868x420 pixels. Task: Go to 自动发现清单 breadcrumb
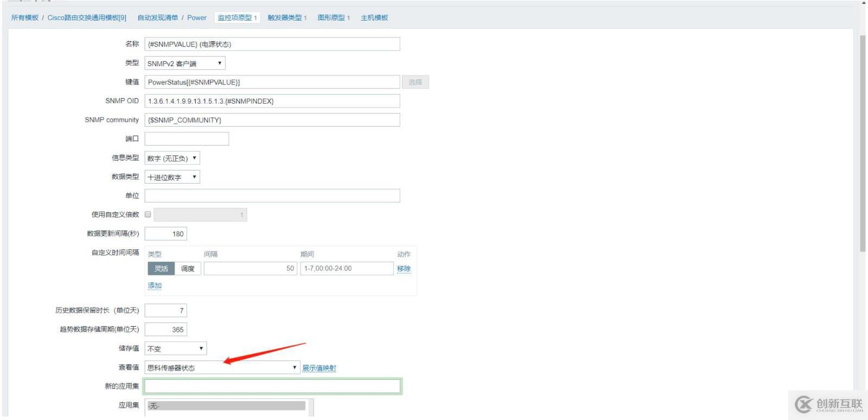(x=157, y=18)
